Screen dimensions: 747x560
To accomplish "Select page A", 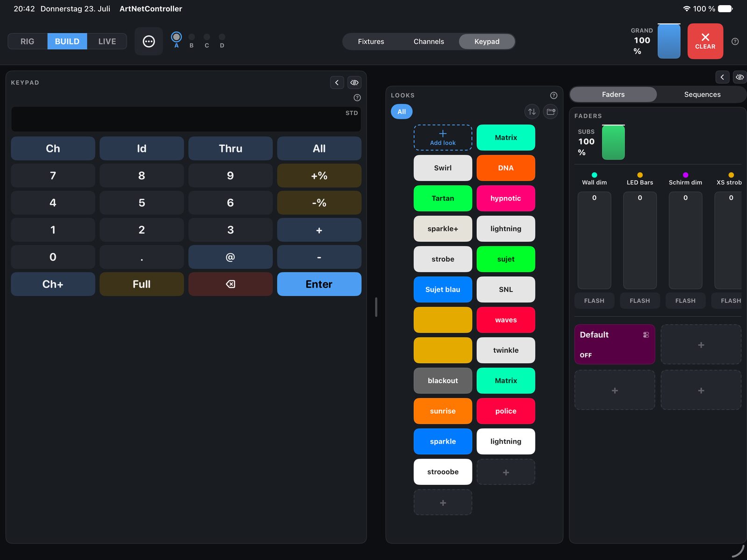I will 176,40.
